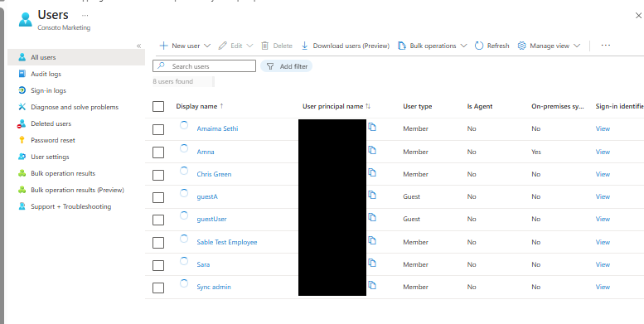
Task: View sign-in identifiers for Amna
Action: (603, 152)
